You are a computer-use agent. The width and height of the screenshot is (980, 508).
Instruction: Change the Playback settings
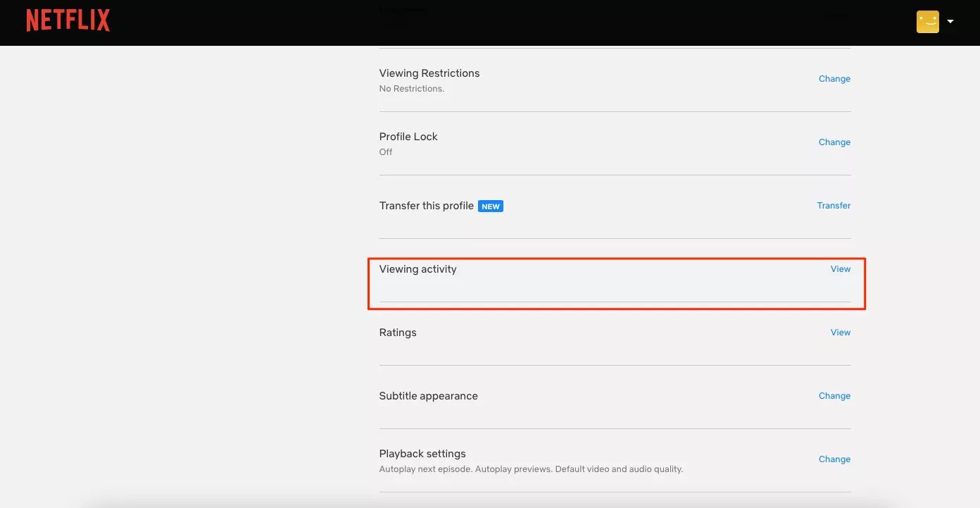pos(834,459)
